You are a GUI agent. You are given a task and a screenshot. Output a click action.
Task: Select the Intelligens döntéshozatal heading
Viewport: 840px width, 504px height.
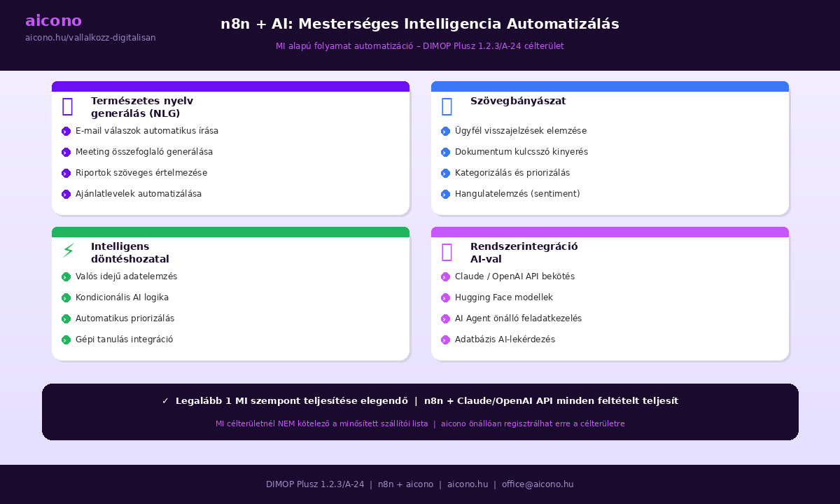(130, 253)
